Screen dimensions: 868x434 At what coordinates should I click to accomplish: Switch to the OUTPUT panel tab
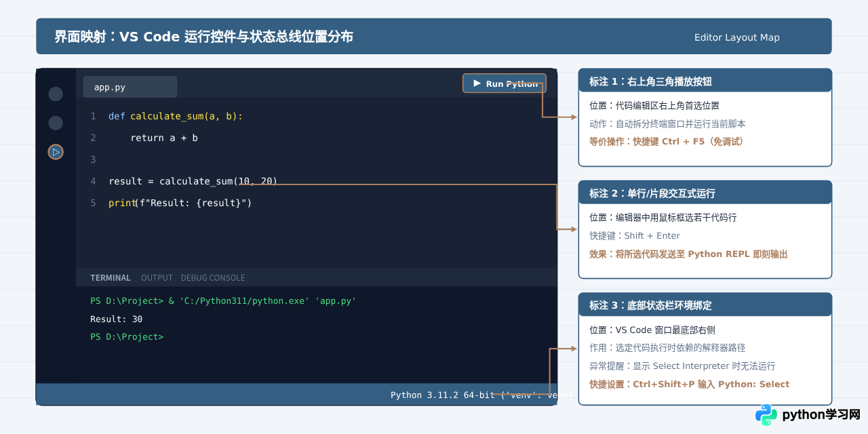(x=157, y=278)
